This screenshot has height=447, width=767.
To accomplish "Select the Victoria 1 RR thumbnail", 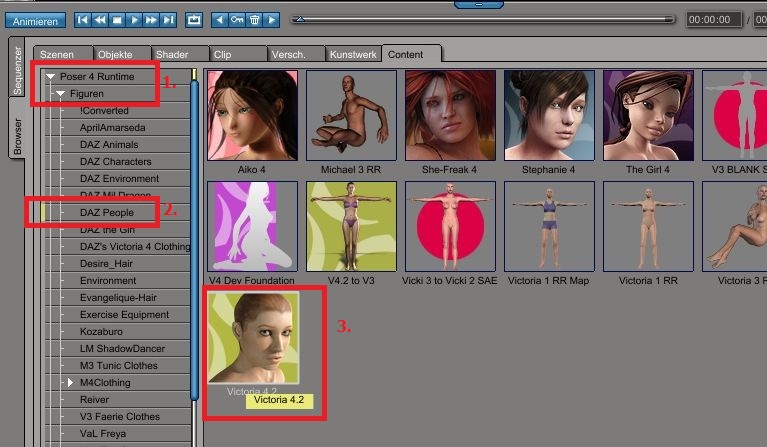I will 648,226.
